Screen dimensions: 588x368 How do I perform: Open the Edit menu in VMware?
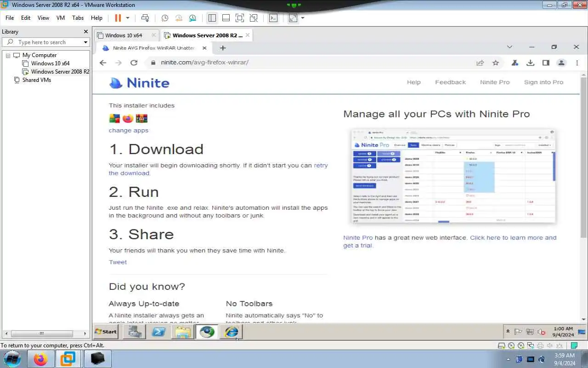[x=26, y=17]
